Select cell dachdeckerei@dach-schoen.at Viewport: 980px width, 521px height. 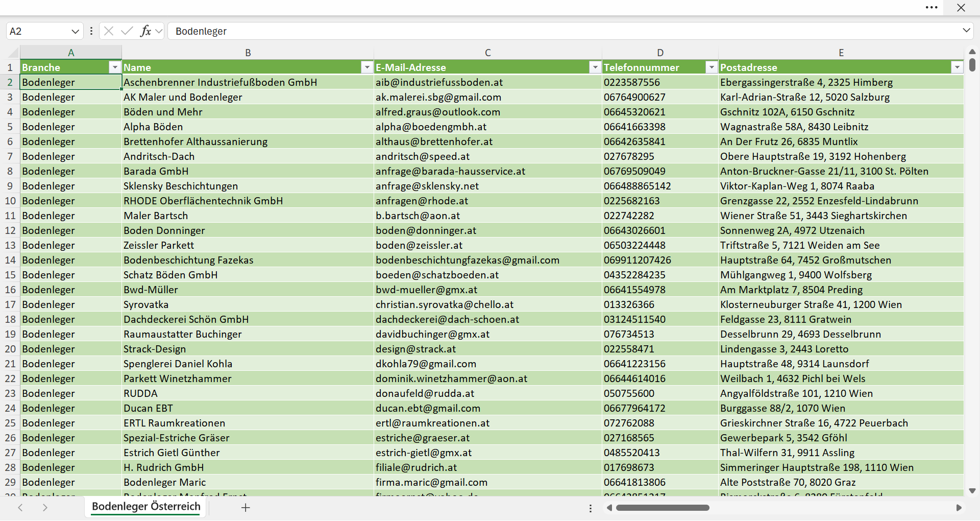488,319
